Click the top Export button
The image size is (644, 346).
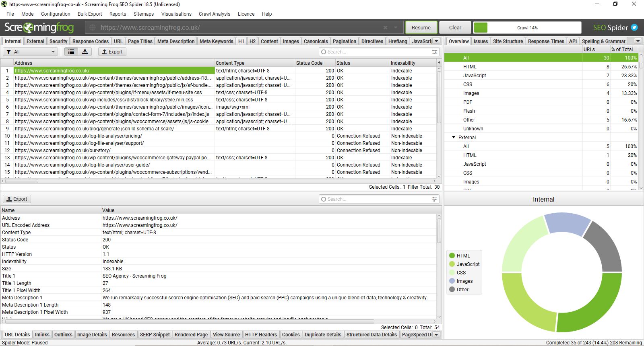click(x=112, y=52)
